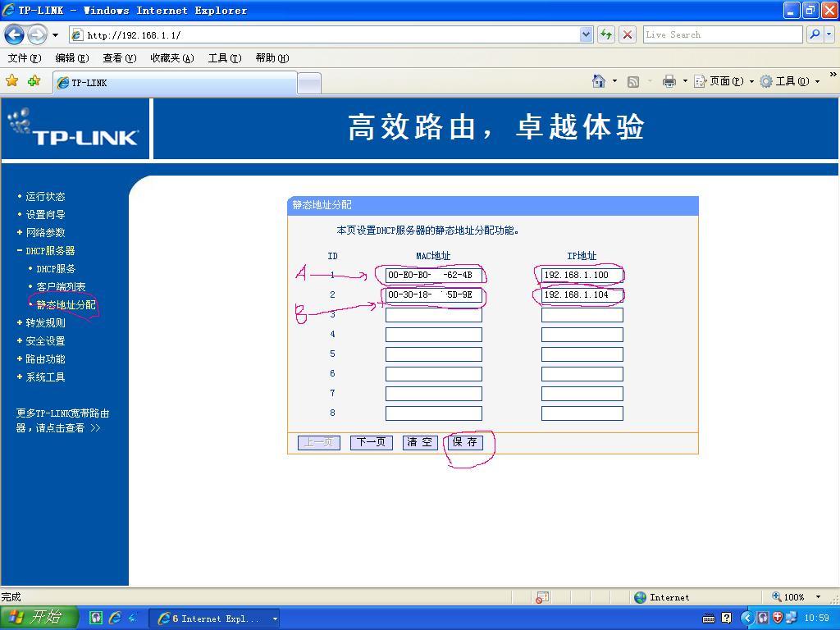The height and width of the screenshot is (630, 840).
Task: Expand 网络参数 in the sidebar
Action: tap(45, 232)
